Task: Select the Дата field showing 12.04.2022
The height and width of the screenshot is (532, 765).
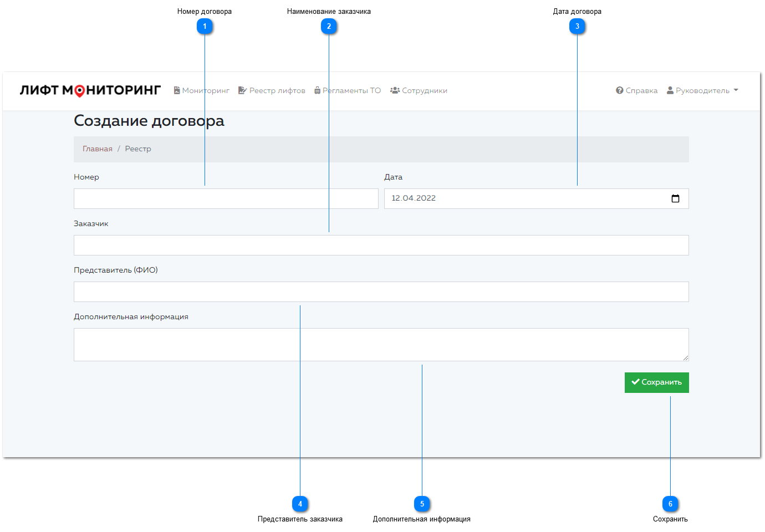Action: (x=537, y=198)
